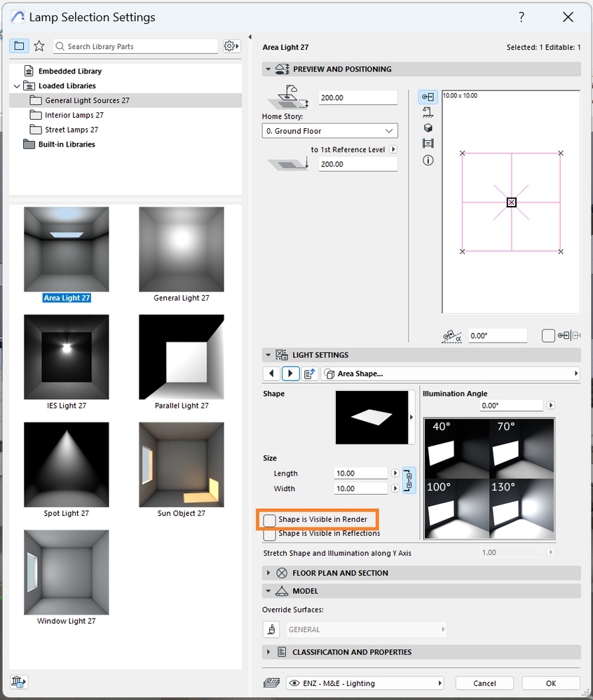Open the 1st Reference Level arrow menu
This screenshot has height=700, width=593.
(393, 149)
